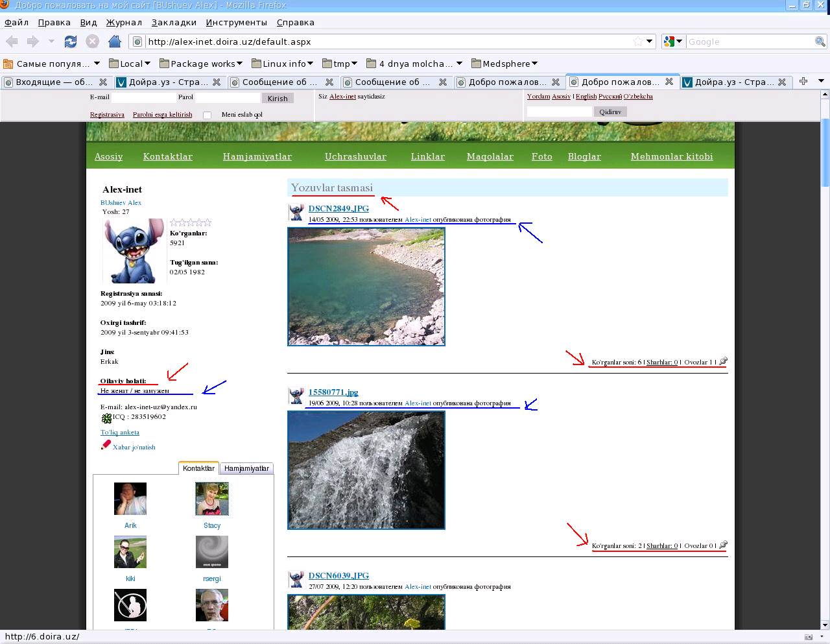Toggle the Meni eslab qol checkbox
The height and width of the screenshot is (644, 830).
pyautogui.click(x=207, y=115)
